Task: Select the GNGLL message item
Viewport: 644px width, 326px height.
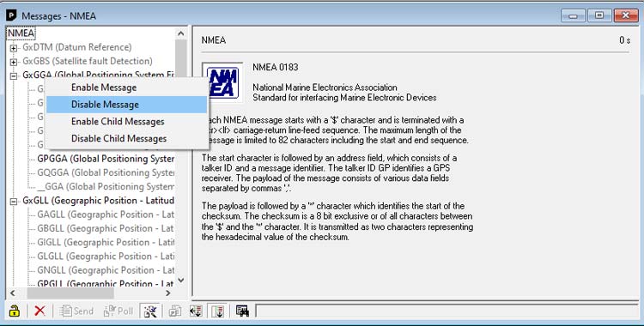Action: point(106,270)
